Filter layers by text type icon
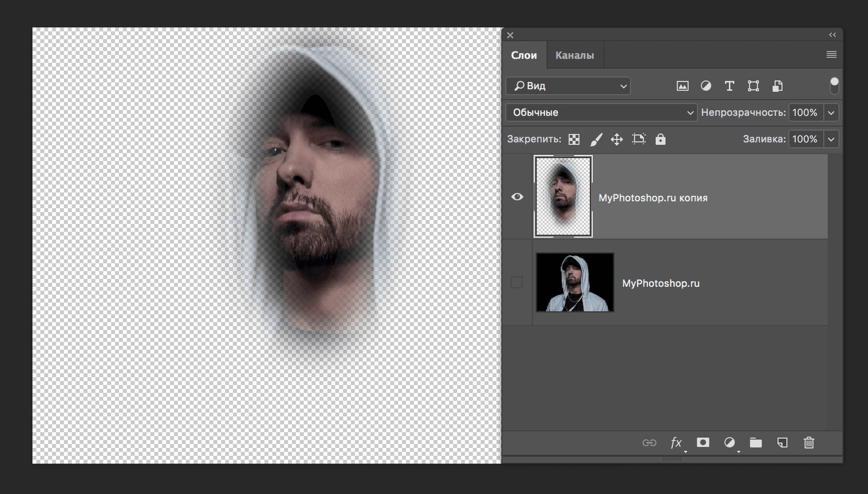 729,86
